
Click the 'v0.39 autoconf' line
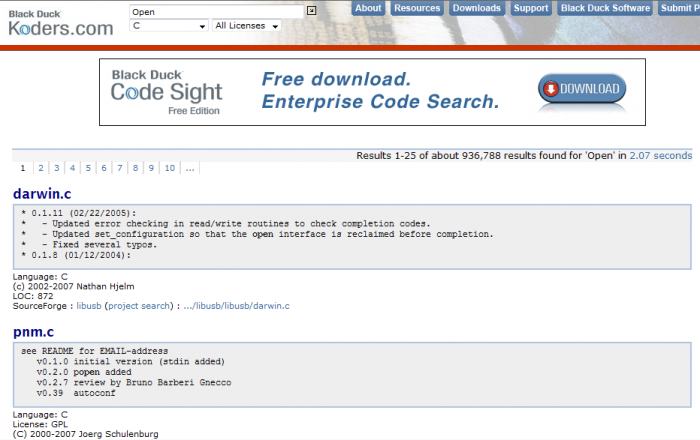(76, 393)
